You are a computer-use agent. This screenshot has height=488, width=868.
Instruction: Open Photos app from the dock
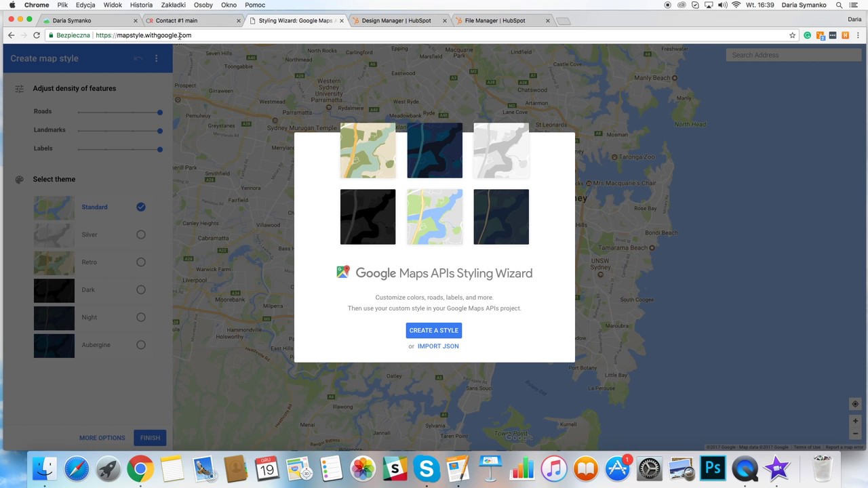pos(363,468)
